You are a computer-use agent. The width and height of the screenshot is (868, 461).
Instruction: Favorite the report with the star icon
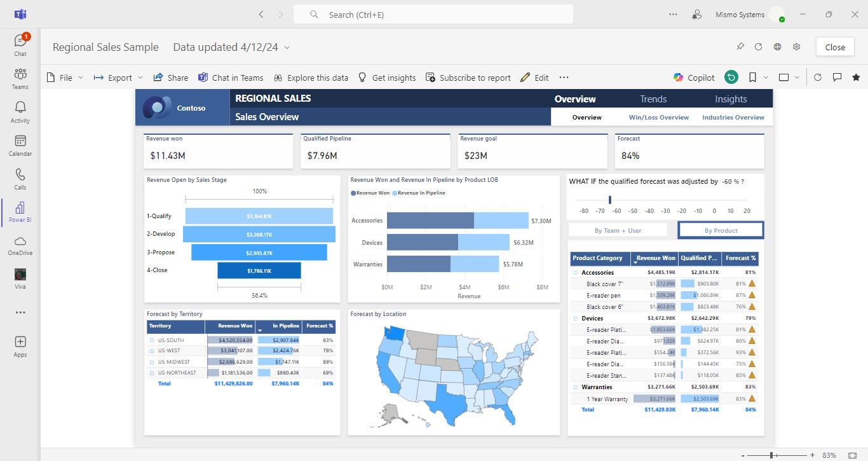856,78
